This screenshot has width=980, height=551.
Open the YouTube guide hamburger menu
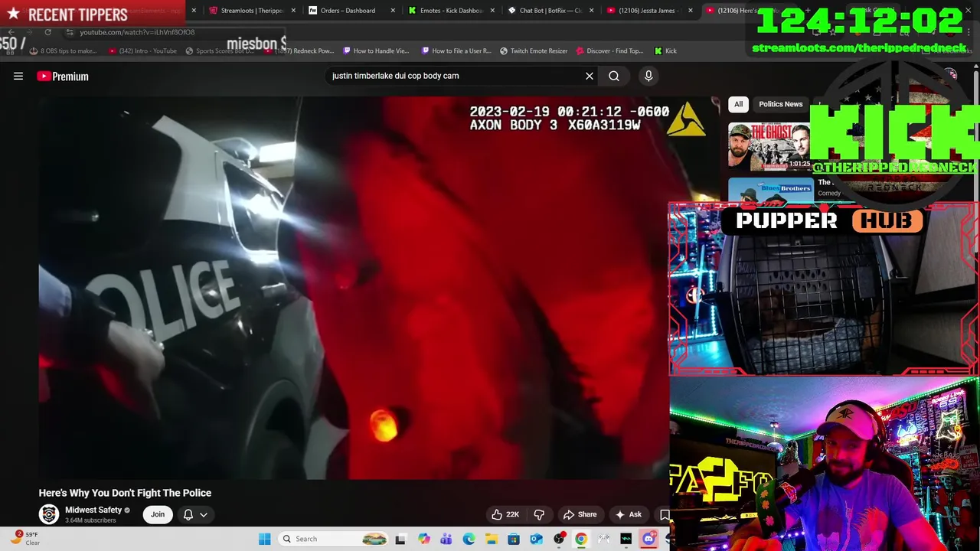click(x=18, y=76)
